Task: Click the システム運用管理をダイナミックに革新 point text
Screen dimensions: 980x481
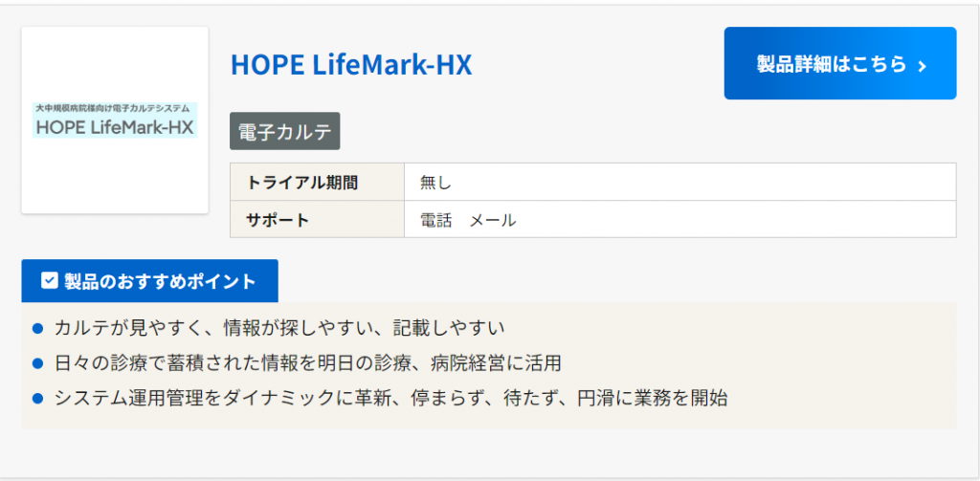Action: 390,398
